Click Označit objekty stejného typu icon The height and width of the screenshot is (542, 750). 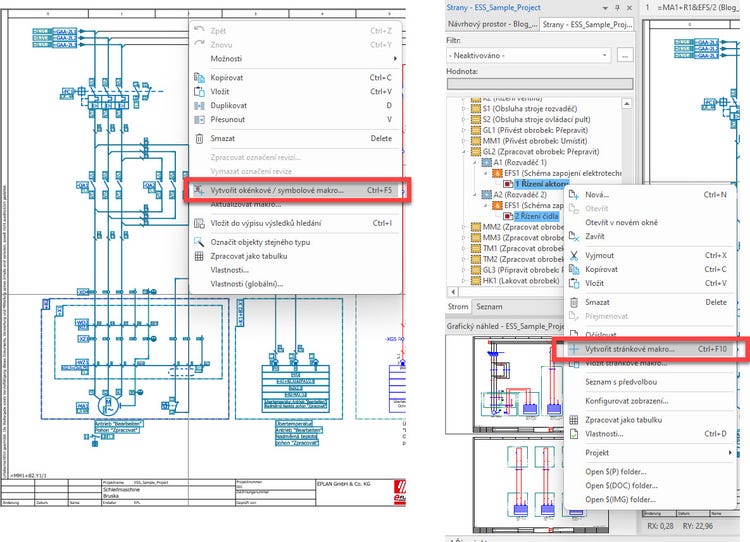[x=200, y=241]
